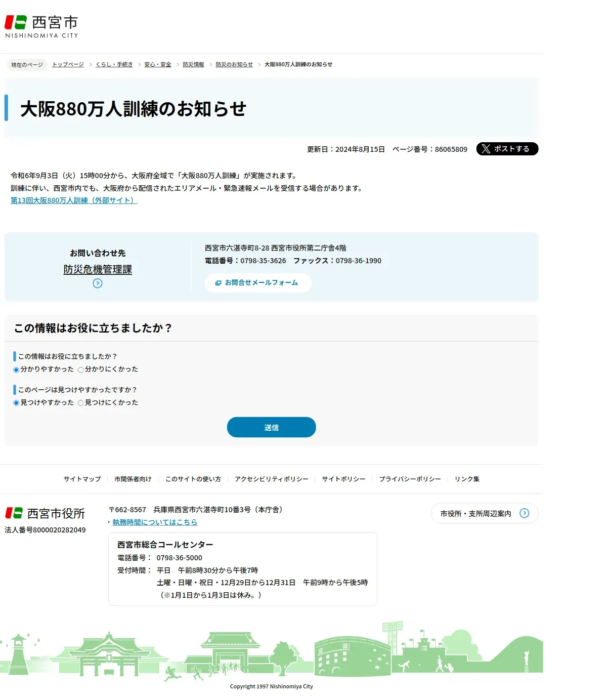
Task: Open the 防災のお知らせ breadcrumb link
Action: point(234,65)
